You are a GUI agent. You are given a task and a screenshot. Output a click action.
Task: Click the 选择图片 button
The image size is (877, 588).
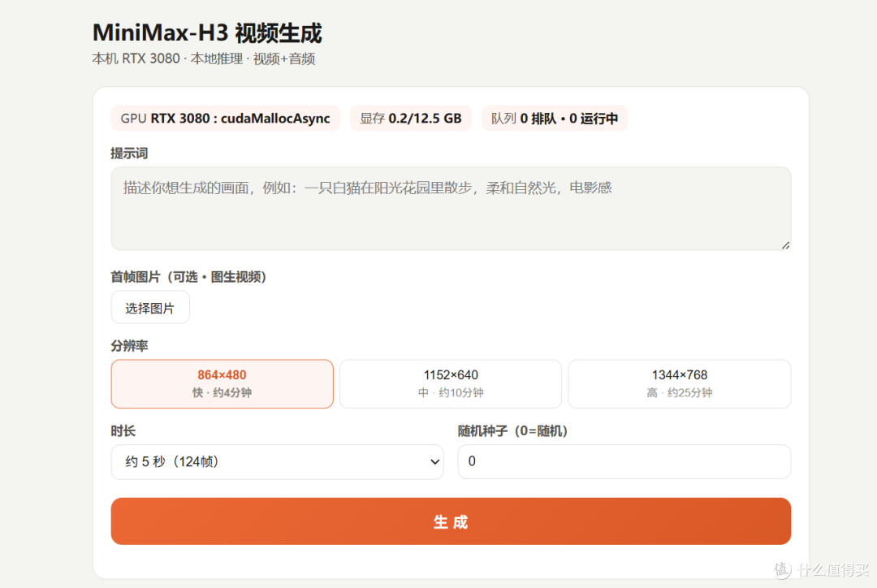point(150,307)
